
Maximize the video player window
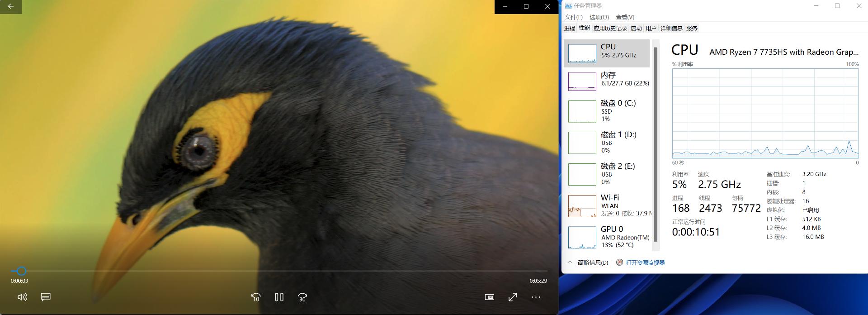pos(526,7)
